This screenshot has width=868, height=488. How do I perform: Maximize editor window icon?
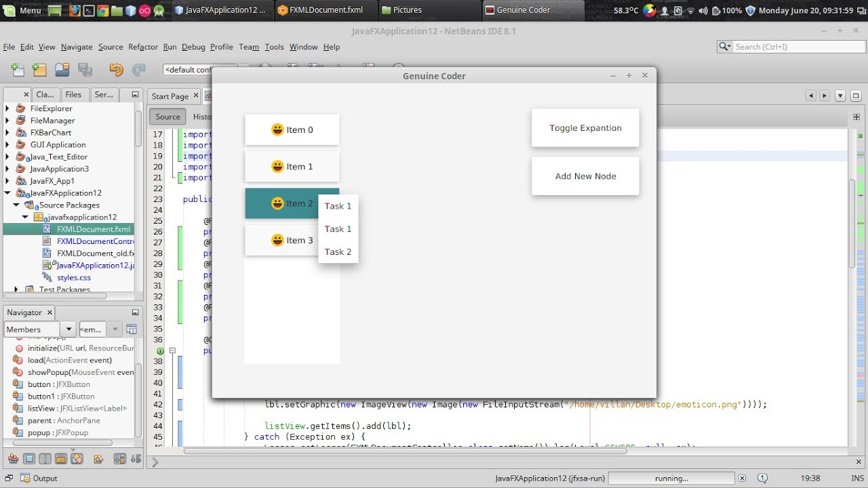click(856, 96)
